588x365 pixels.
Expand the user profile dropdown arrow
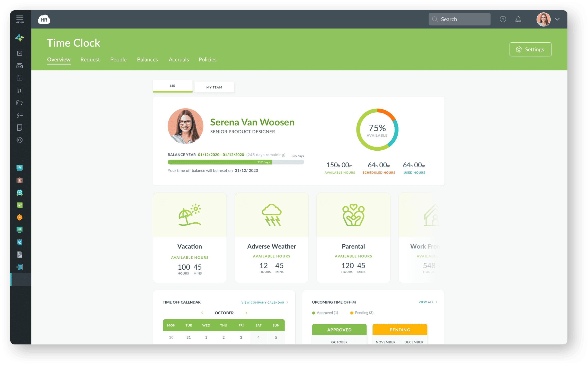coord(557,19)
